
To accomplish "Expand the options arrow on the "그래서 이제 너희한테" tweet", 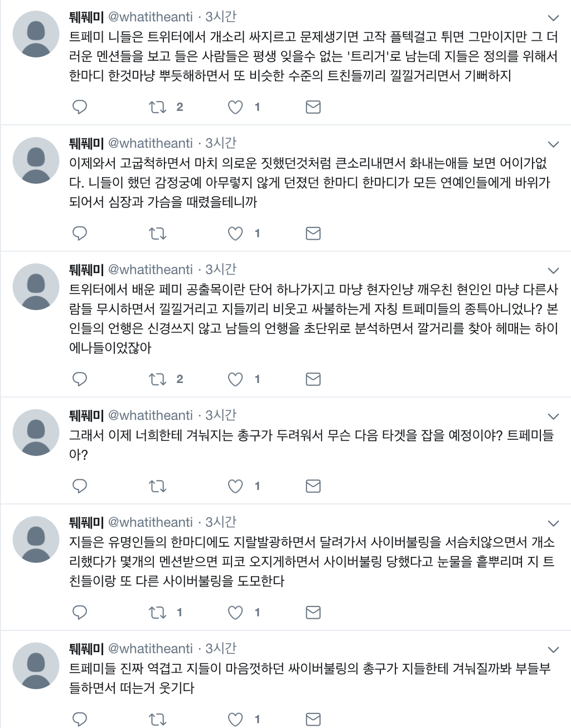I will tap(553, 416).
